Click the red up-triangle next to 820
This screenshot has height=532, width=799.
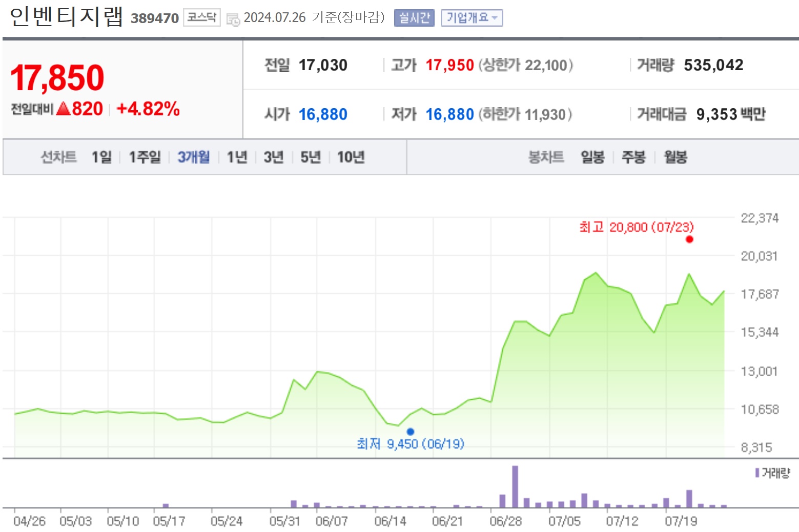[x=63, y=109]
